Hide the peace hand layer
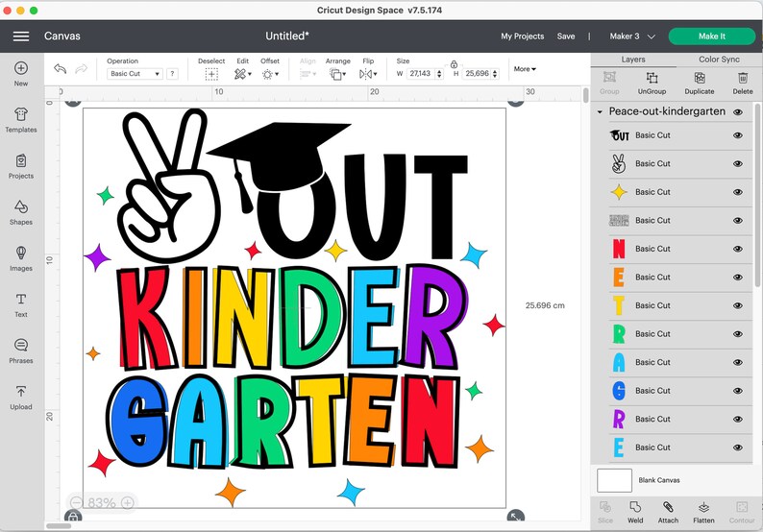This screenshot has height=532, width=763. coord(738,164)
